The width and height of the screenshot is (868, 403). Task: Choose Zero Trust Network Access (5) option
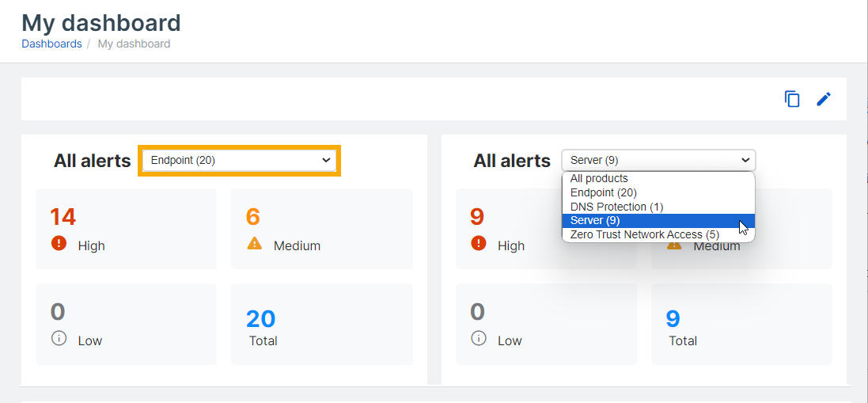(x=644, y=234)
